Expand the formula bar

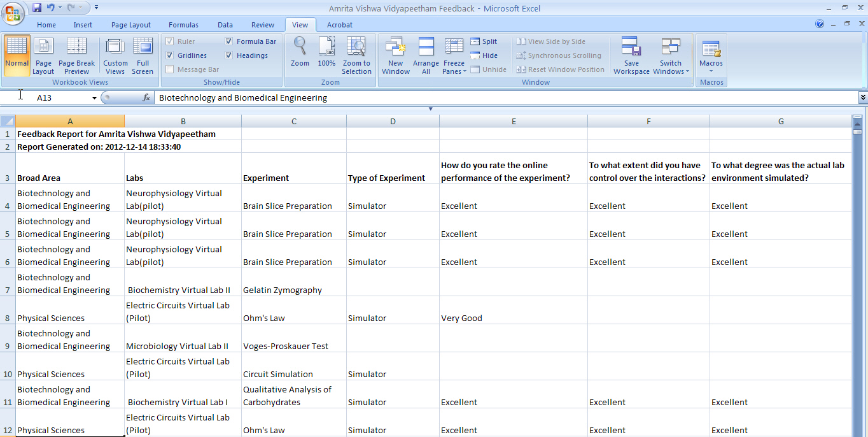pos(863,97)
